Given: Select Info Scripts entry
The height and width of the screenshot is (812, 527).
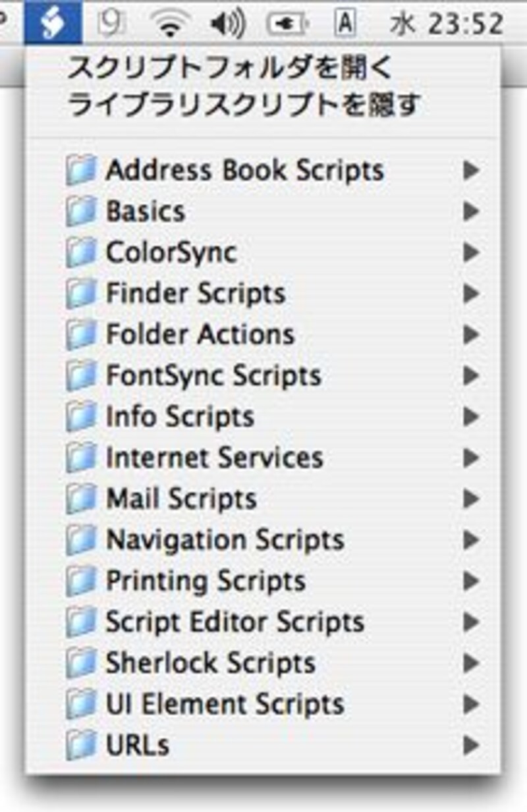Looking at the screenshot, I should 263,416.
